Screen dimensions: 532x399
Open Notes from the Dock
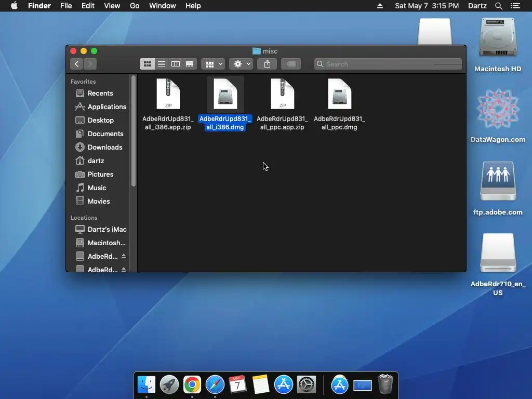261,384
